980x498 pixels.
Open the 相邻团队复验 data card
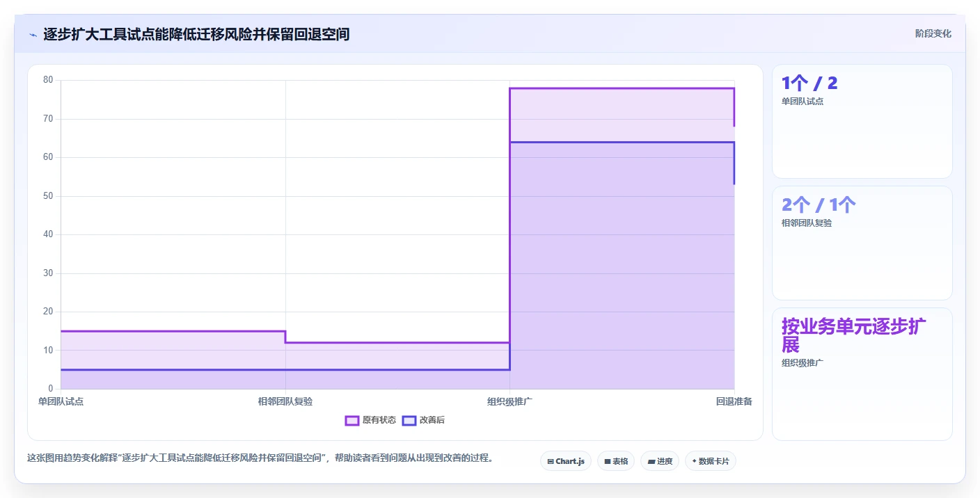click(862, 243)
